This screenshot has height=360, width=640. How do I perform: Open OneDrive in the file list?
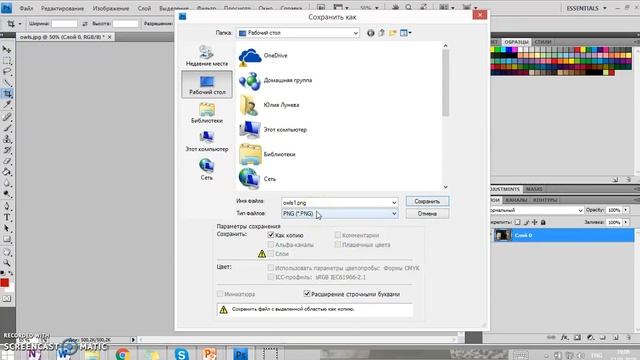pos(263,56)
